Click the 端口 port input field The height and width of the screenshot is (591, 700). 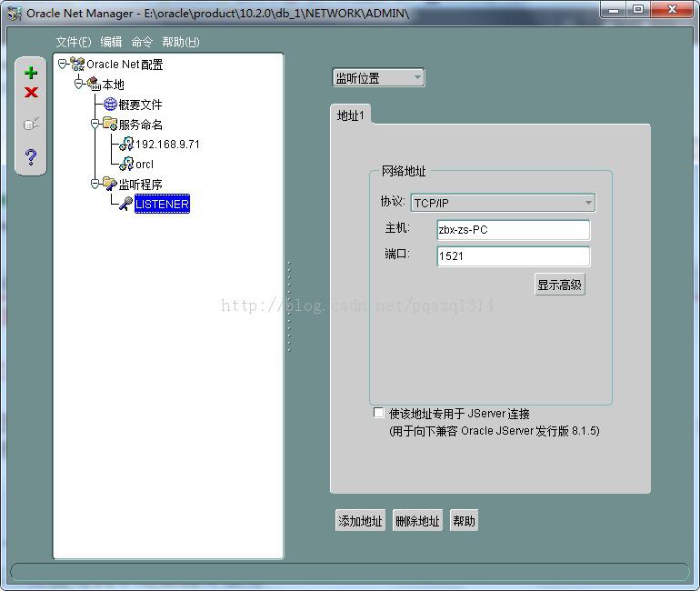(514, 256)
